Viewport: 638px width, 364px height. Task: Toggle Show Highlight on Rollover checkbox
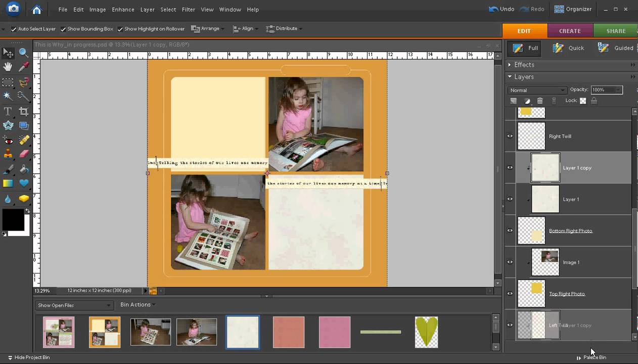click(120, 29)
